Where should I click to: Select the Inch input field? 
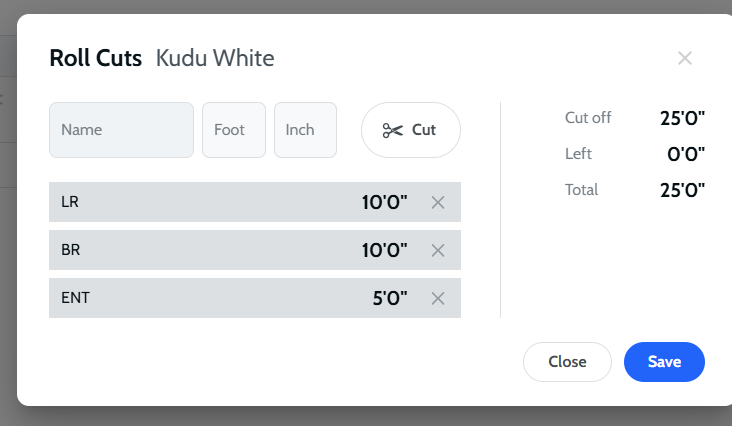pyautogui.click(x=305, y=130)
